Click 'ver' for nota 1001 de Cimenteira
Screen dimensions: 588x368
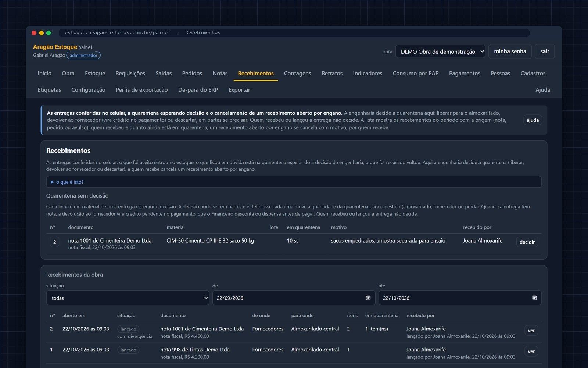point(531,330)
